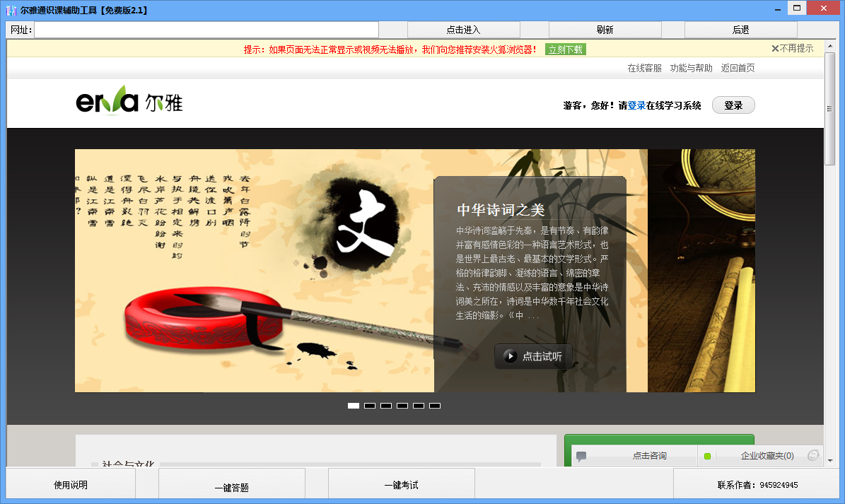Click the green square indicator icon

706,455
